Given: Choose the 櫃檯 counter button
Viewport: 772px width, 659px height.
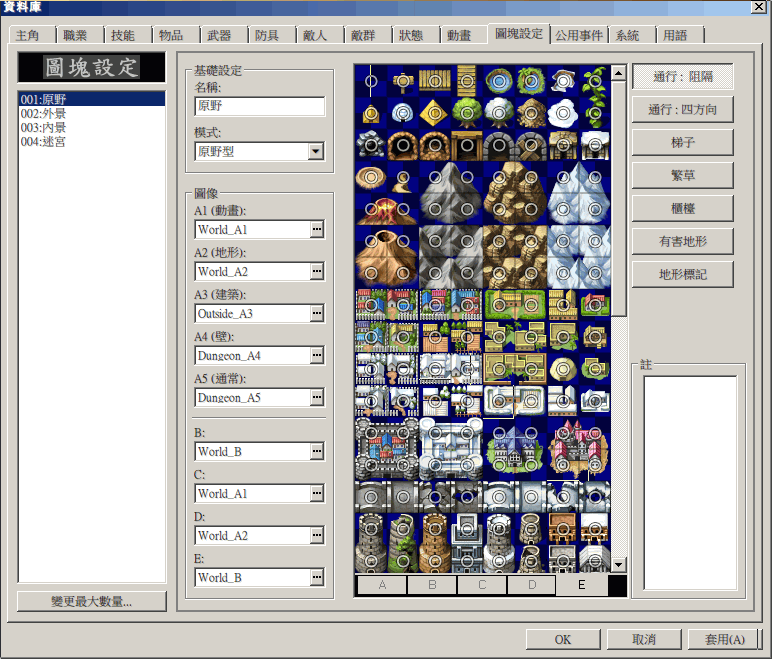Looking at the screenshot, I should tap(683, 208).
